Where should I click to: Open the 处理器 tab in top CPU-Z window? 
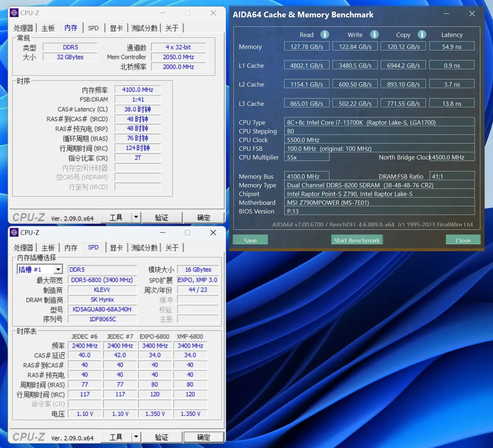(24, 28)
